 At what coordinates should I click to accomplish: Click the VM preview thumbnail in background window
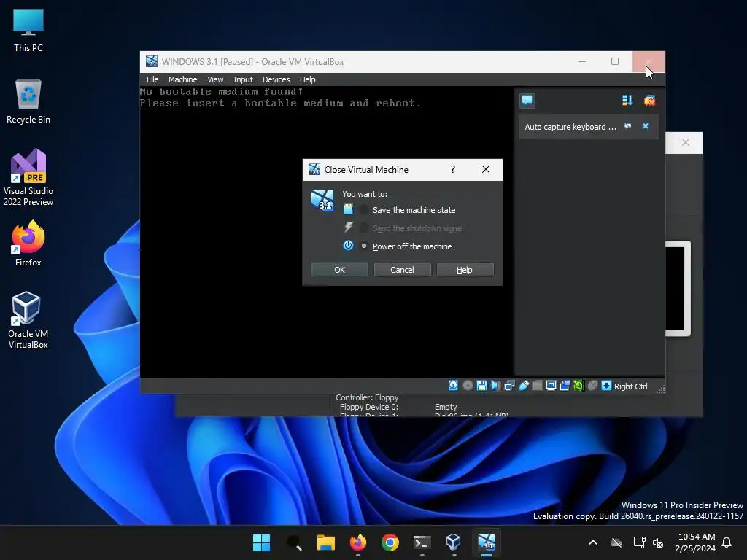[678, 289]
